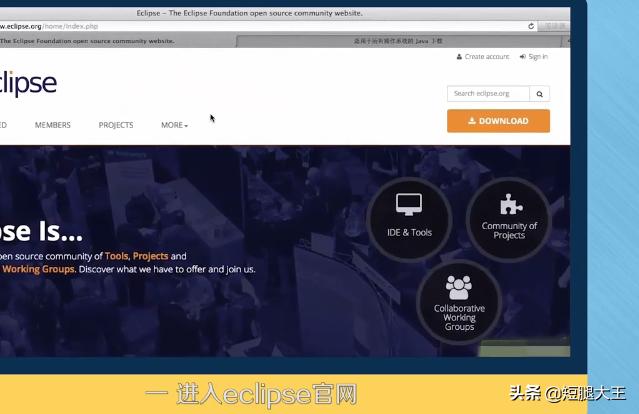Click the Search eclipse.org input field
The width and height of the screenshot is (639, 414).
tap(488, 94)
